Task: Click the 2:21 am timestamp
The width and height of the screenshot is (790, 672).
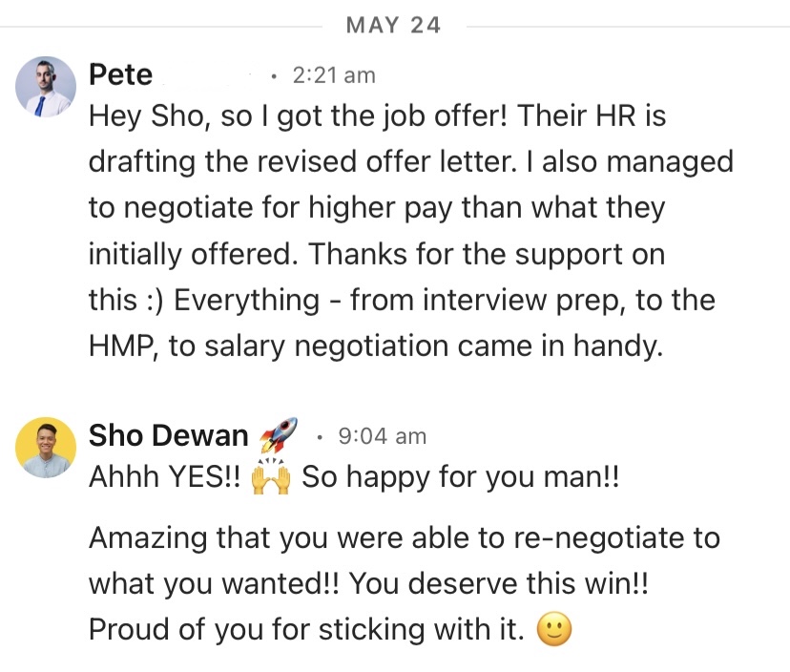Action: (333, 74)
